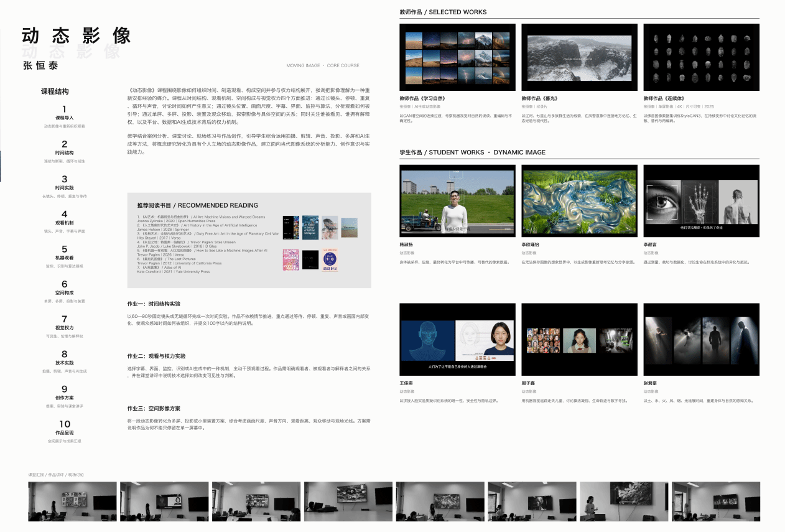Go to course step 1 课程导入

64,117
